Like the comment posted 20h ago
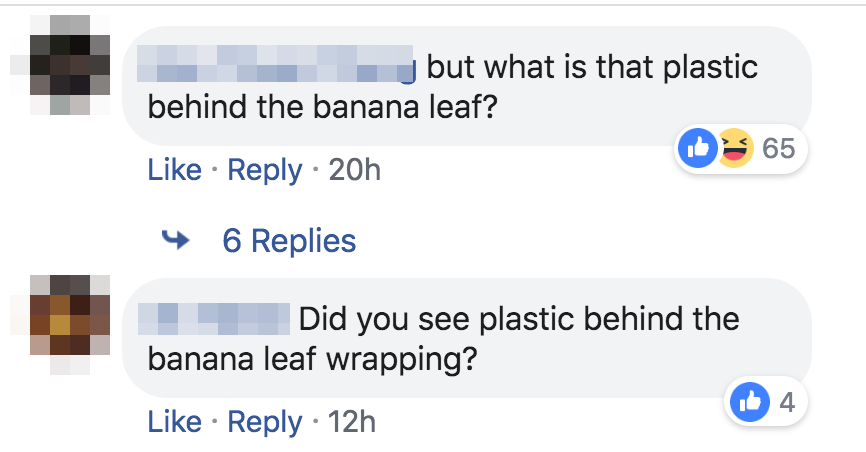This screenshot has width=866, height=452. [x=175, y=170]
